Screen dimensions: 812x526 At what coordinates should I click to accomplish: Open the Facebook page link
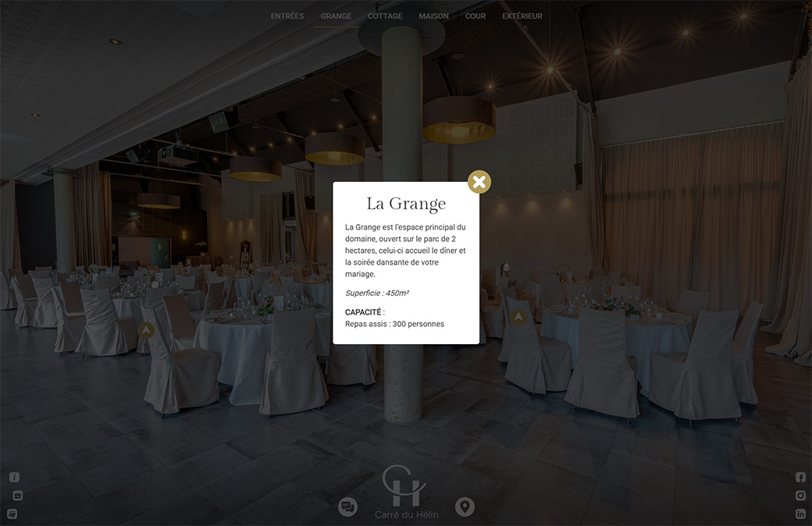tap(800, 478)
